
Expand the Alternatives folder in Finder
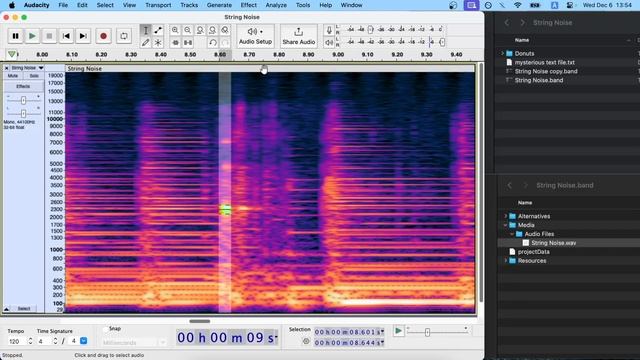pos(506,216)
